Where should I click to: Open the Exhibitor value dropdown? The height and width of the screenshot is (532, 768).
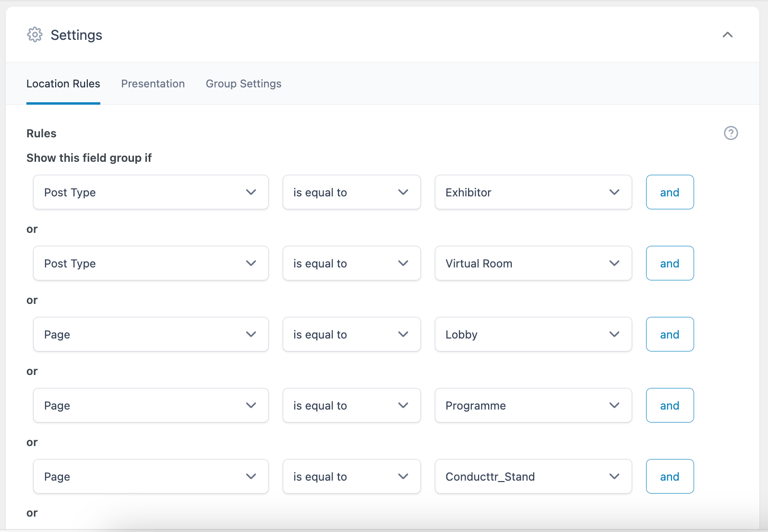pos(533,192)
